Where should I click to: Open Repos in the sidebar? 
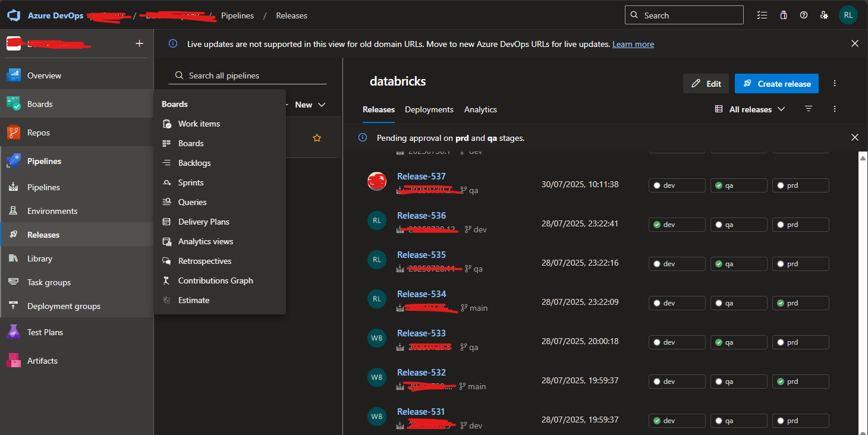[x=77, y=133]
